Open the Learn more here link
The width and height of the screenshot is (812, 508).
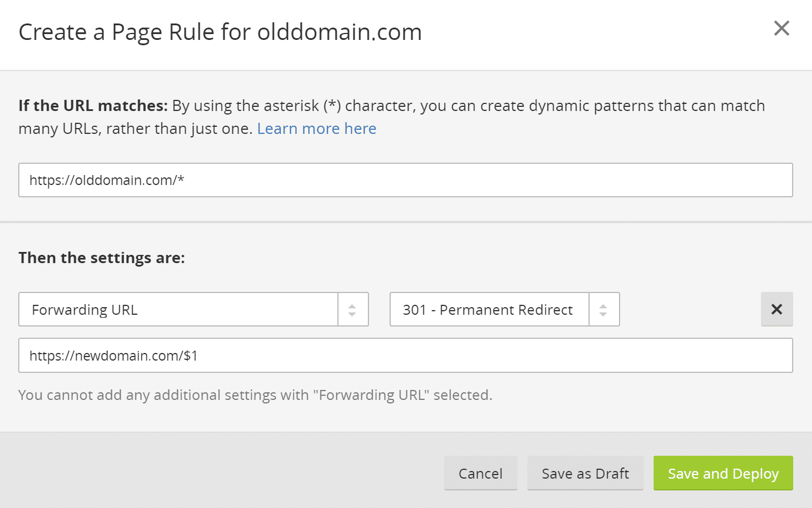317,128
